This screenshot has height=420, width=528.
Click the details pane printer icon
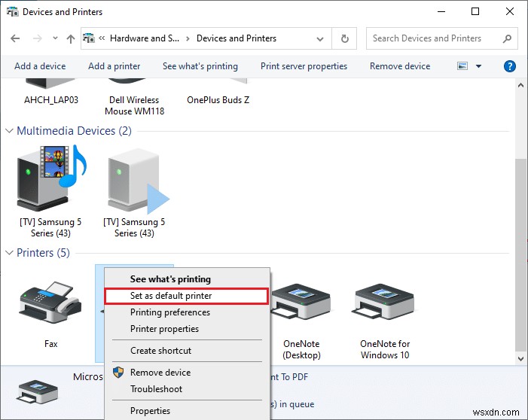(38, 392)
